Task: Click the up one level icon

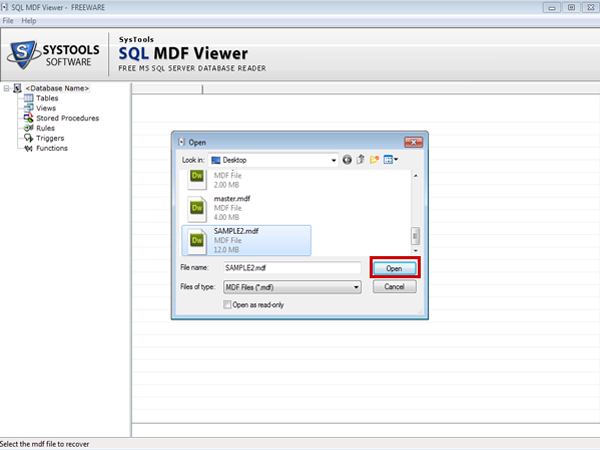Action: (360, 160)
